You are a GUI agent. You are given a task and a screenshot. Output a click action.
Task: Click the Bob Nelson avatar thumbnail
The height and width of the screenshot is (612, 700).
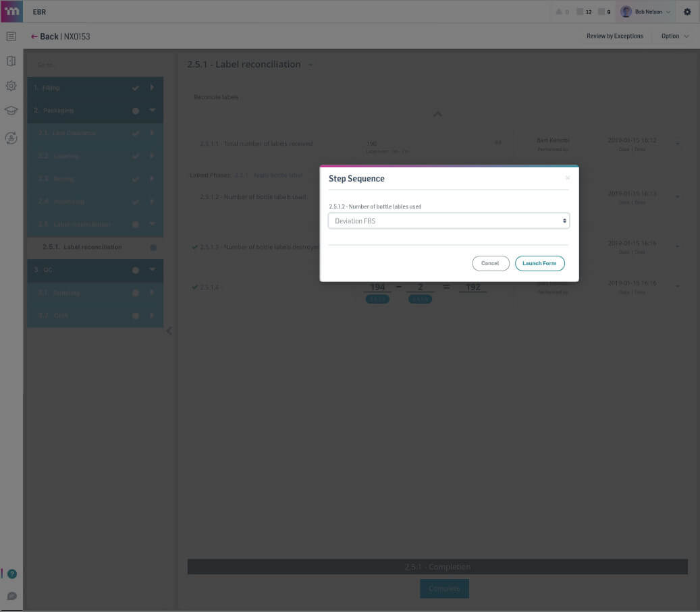[626, 11]
